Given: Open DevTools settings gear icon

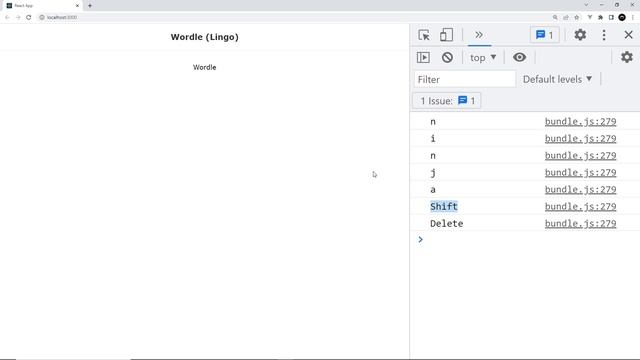Looking at the screenshot, I should click(580, 35).
